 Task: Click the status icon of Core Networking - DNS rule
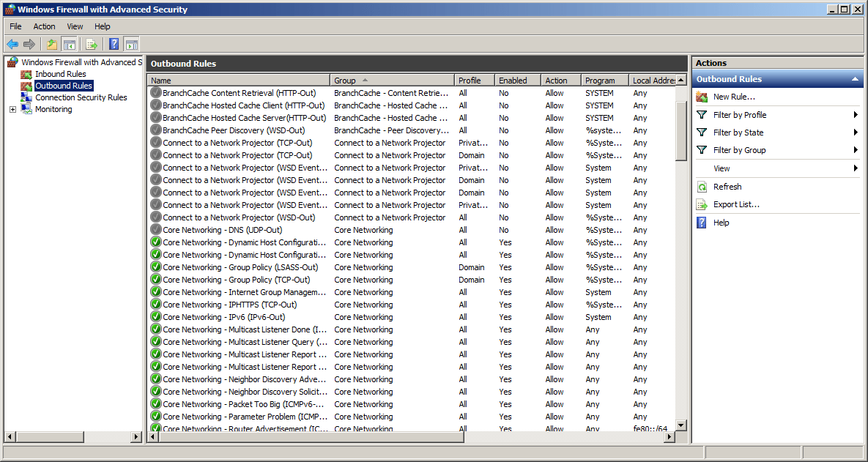tap(155, 230)
